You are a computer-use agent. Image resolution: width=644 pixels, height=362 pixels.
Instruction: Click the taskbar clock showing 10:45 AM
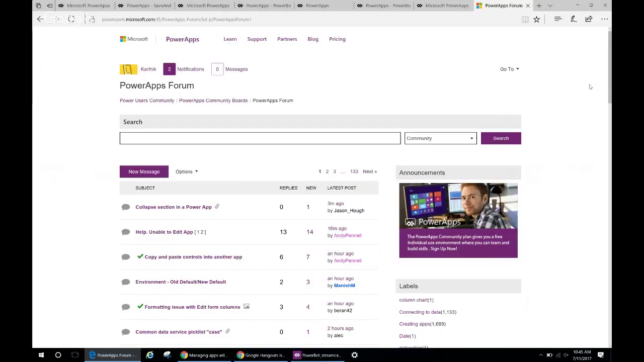(581, 355)
